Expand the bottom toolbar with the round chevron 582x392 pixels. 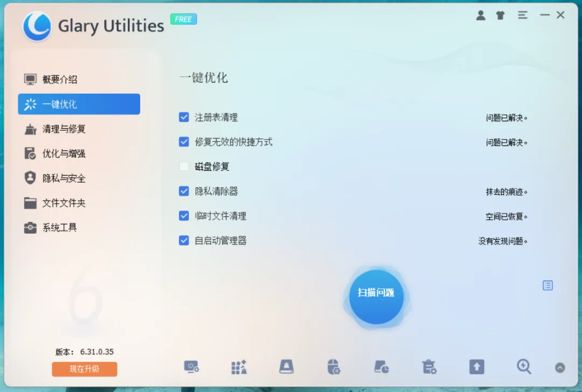560,368
